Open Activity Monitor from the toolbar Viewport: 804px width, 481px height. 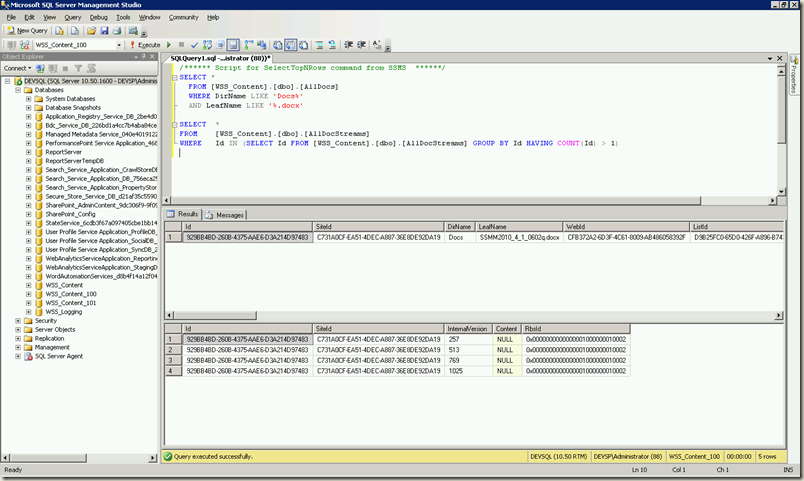[x=133, y=31]
